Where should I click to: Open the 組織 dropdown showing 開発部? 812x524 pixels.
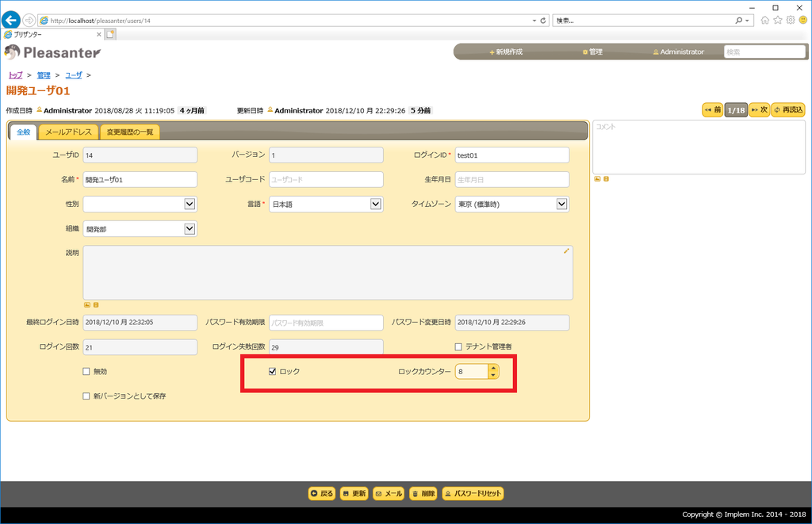[x=140, y=229]
